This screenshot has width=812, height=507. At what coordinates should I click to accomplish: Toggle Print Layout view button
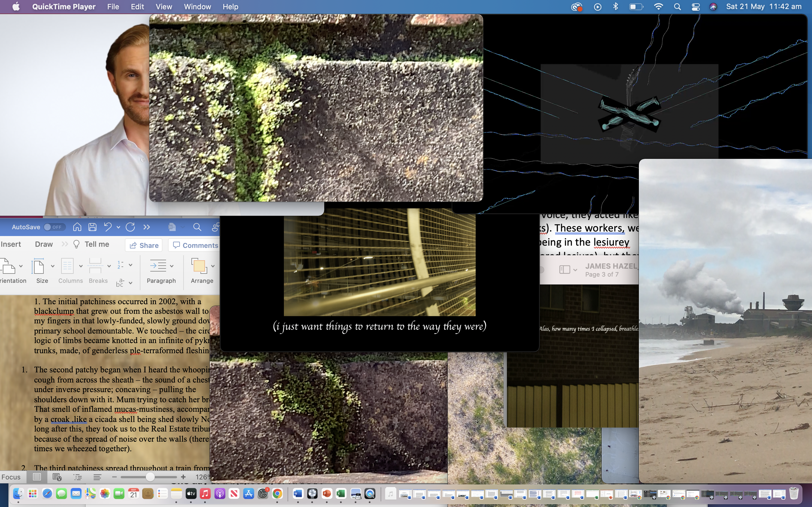coord(37,477)
